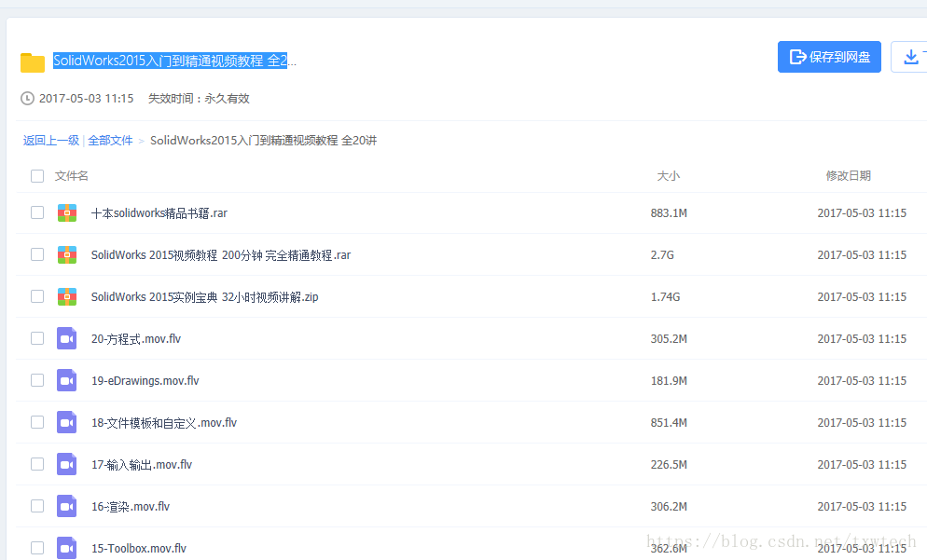This screenshot has height=560, width=927.
Task: Click the video icon for 15-Toolbox.mov.flv
Action: coord(67,548)
